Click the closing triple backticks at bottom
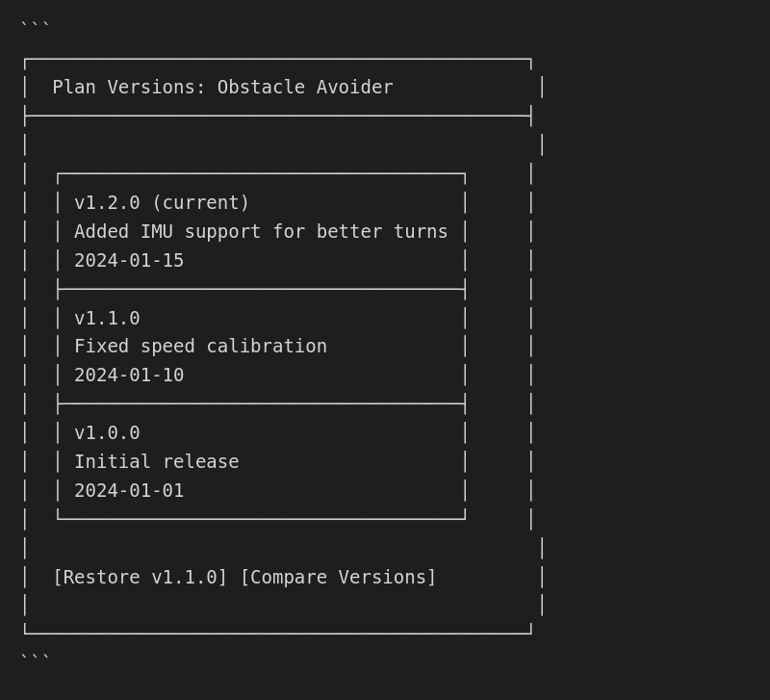Image resolution: width=770 pixels, height=700 pixels. tap(35, 659)
